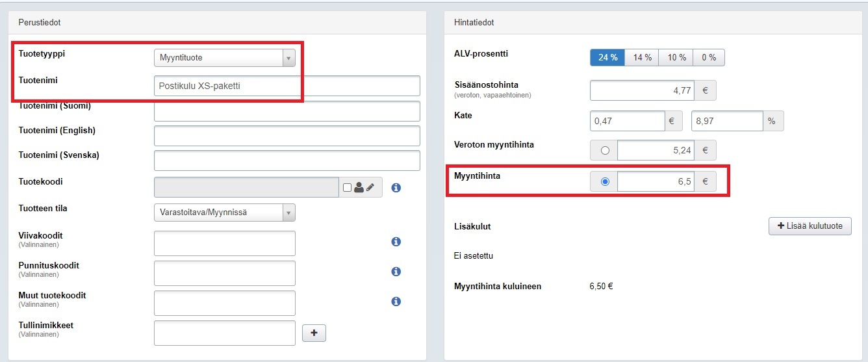Click the Kate percentage input field
This screenshot has width=868, height=362.
(x=726, y=121)
